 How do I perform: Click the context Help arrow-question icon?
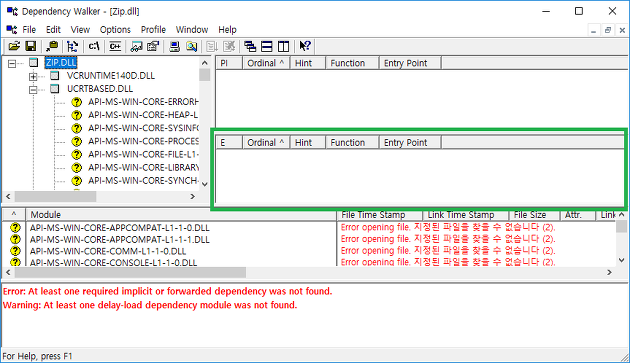[x=305, y=47]
